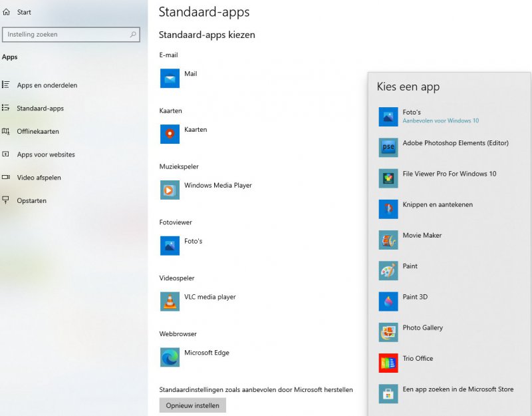Click the Offlinekaarten map icon

pyautogui.click(x=5, y=131)
